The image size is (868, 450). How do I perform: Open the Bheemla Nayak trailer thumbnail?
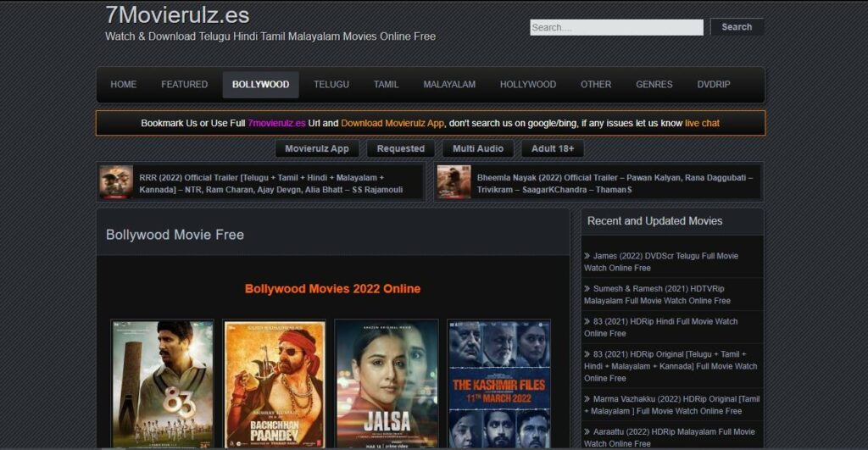[453, 181]
